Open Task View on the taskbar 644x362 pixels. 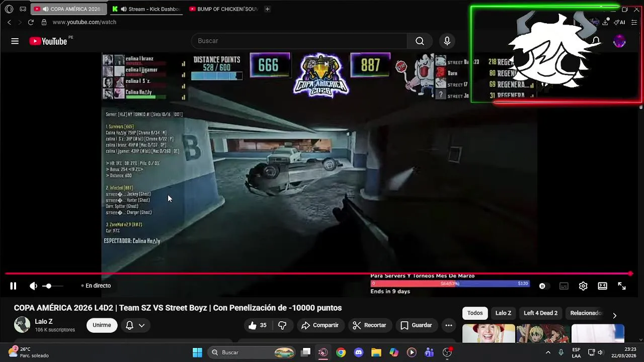[305, 352]
